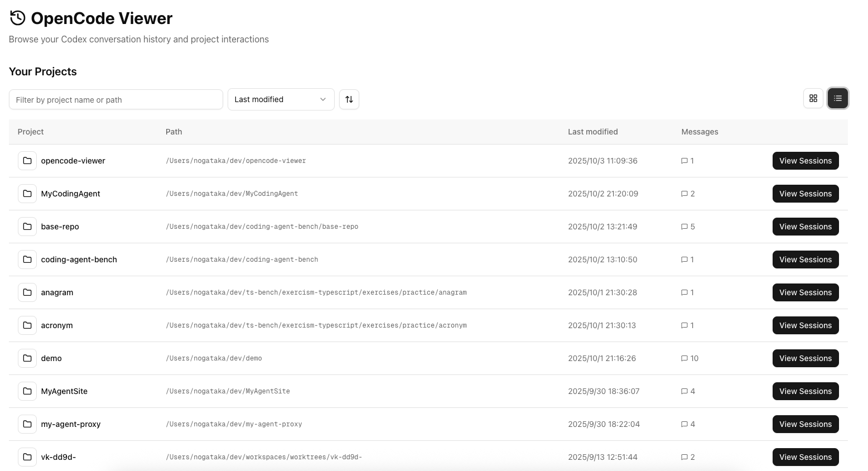Click message bubble icon for MyAgentSite

(x=684, y=391)
